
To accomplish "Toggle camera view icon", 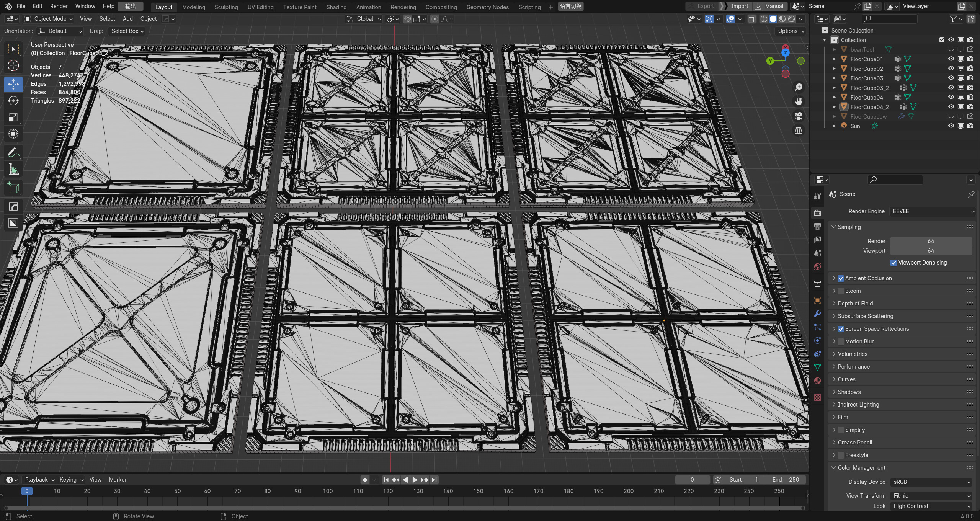I will pyautogui.click(x=799, y=116).
